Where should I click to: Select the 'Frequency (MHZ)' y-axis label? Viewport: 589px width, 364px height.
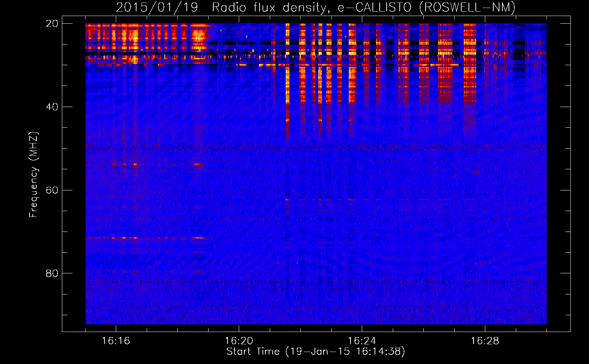click(x=33, y=175)
